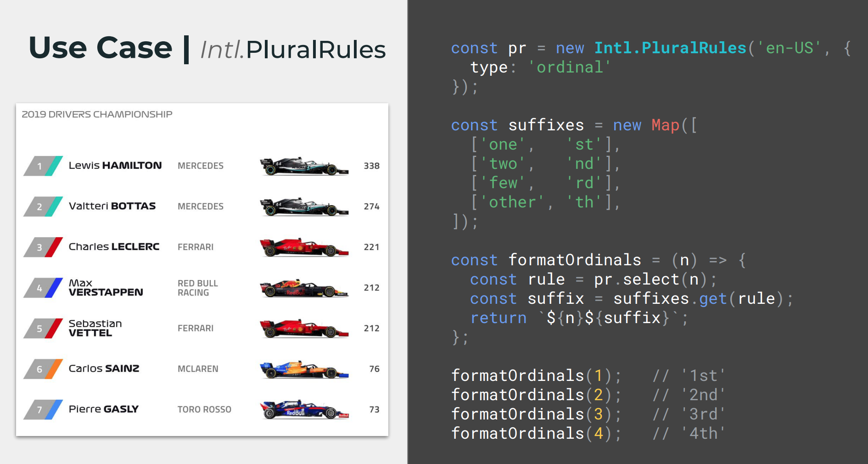The image size is (868, 464).
Task: Click position badge 3 beside Charles Leclerc
Action: click(43, 247)
